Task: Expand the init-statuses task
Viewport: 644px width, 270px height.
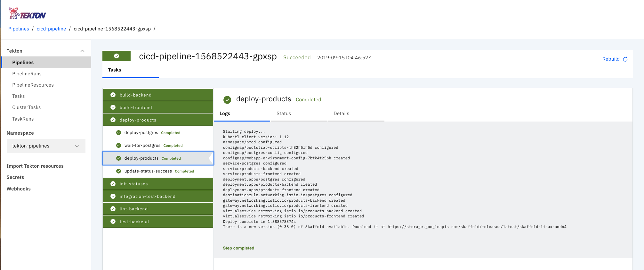Action: 158,184
